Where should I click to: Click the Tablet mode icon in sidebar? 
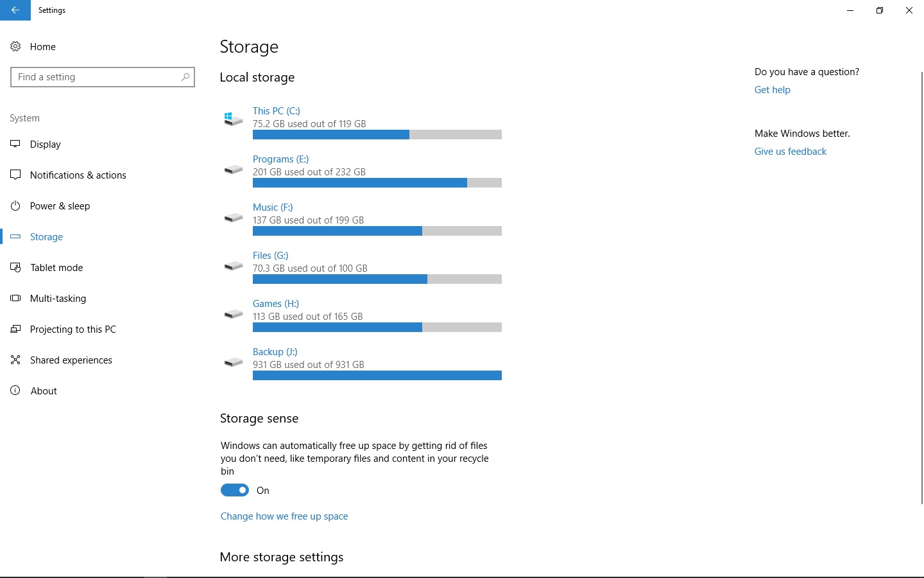tap(15, 267)
